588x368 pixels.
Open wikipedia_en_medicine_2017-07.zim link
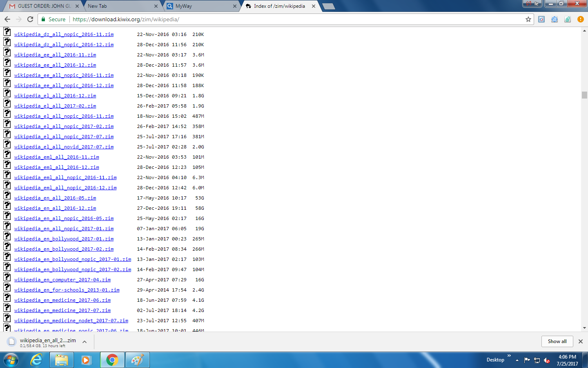pyautogui.click(x=62, y=310)
